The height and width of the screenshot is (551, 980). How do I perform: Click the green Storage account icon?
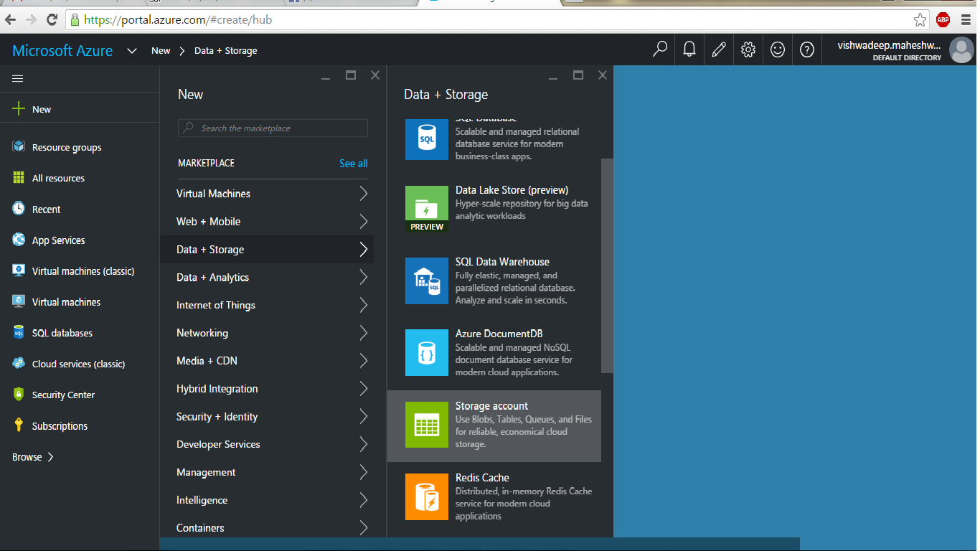(x=426, y=424)
